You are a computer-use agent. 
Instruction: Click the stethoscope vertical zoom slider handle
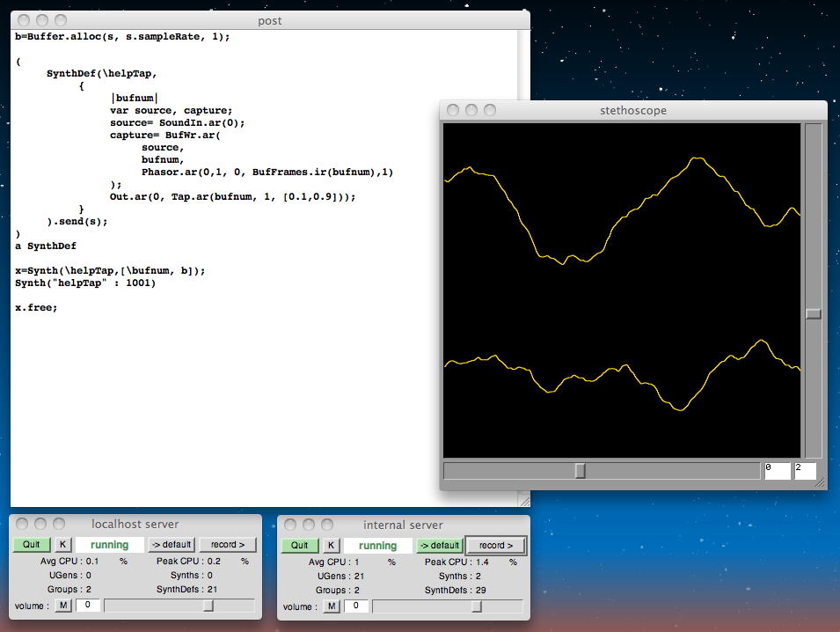pyautogui.click(x=814, y=313)
